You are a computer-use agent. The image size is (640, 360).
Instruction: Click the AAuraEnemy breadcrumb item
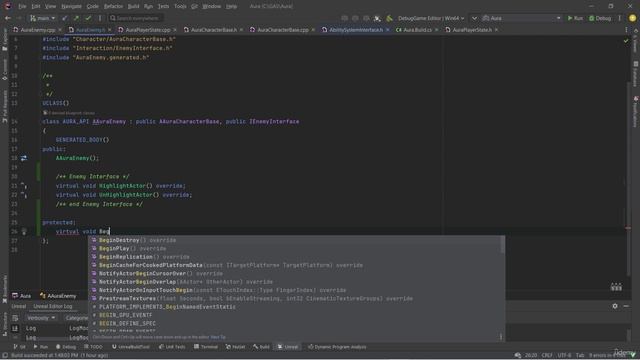(58, 296)
